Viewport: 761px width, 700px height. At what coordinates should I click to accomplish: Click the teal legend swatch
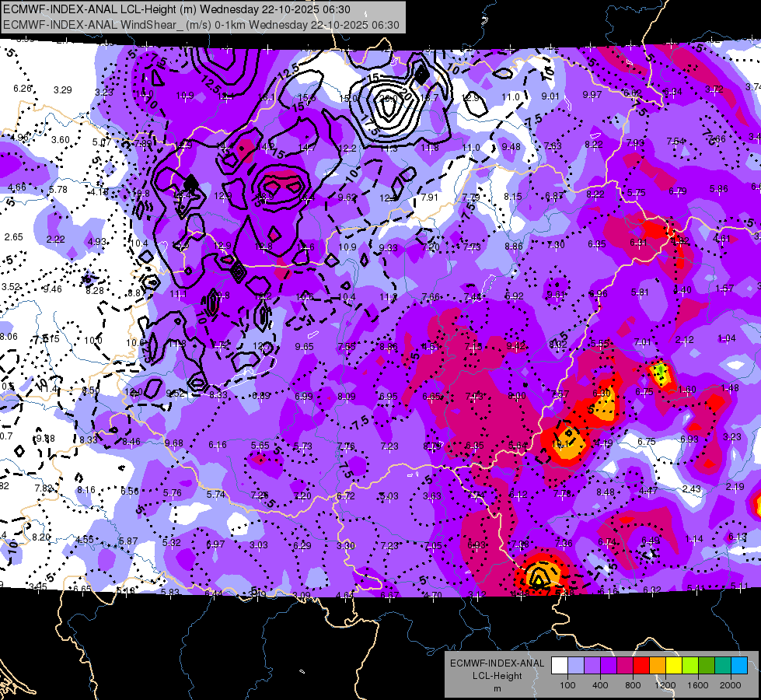tap(723, 666)
